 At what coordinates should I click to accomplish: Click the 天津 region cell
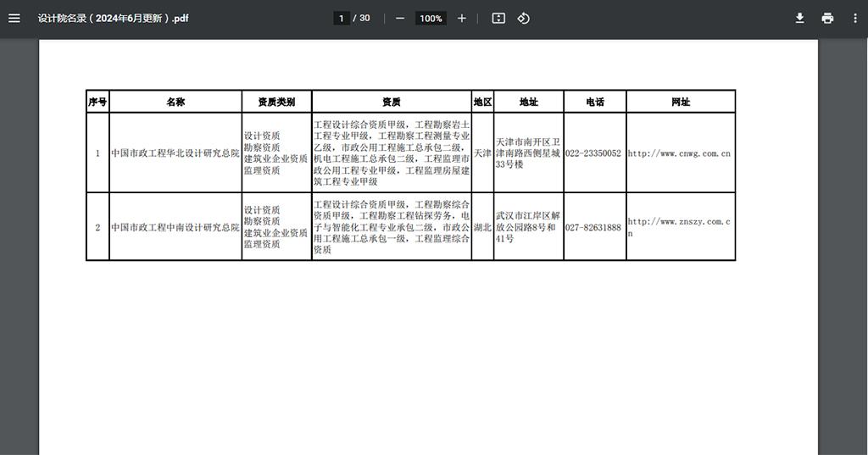[482, 153]
